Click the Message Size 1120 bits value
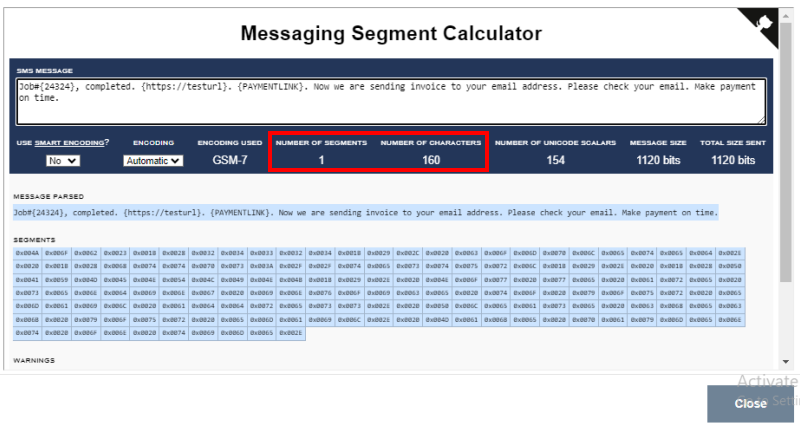Viewport: 800px width, 429px height. [x=657, y=160]
